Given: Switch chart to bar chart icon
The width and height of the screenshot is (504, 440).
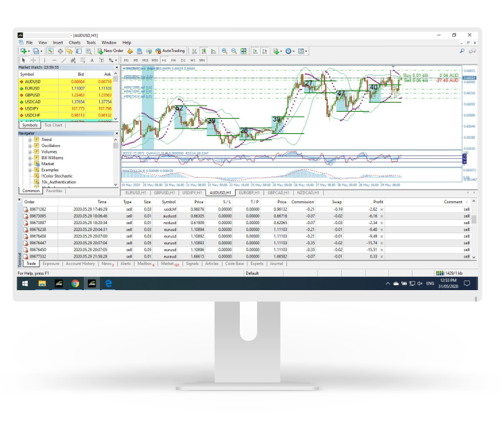Looking at the screenshot, I should tap(194, 51).
